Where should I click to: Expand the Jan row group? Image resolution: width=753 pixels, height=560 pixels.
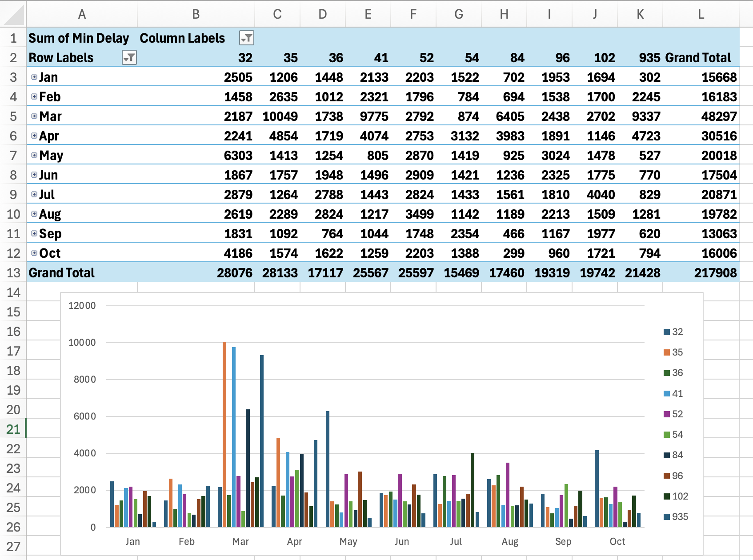point(34,77)
